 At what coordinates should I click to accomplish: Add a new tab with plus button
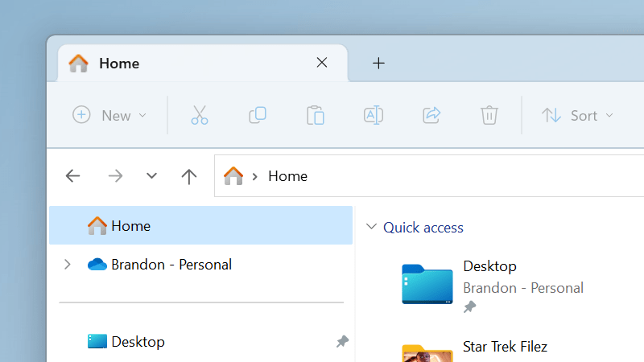pyautogui.click(x=378, y=64)
